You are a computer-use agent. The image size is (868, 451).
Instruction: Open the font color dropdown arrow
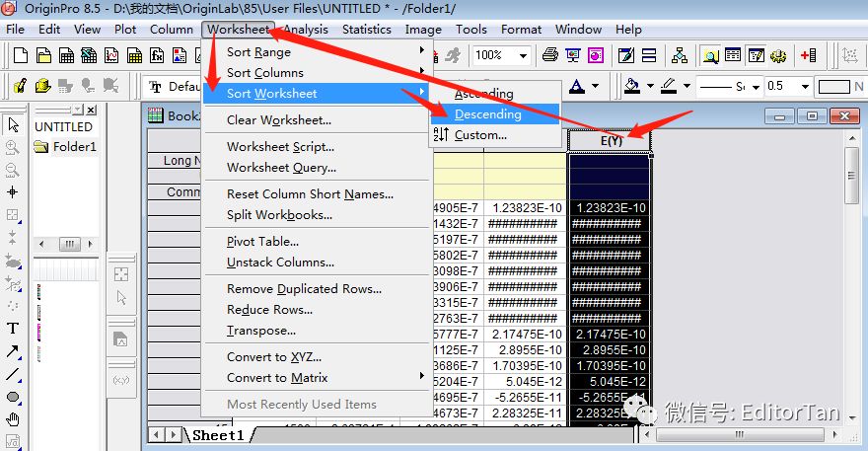click(595, 86)
